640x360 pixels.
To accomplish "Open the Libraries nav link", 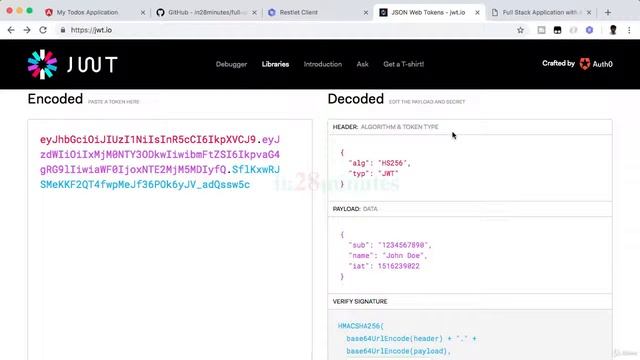I will [x=275, y=64].
